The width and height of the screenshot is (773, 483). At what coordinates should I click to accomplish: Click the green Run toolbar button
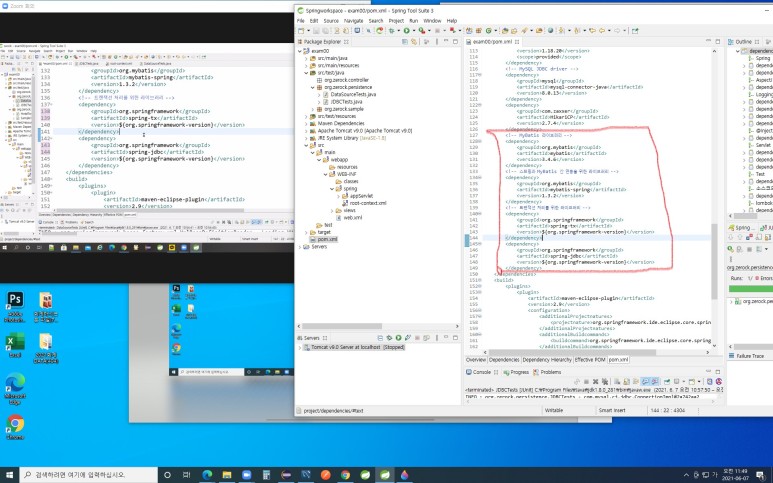click(407, 31)
